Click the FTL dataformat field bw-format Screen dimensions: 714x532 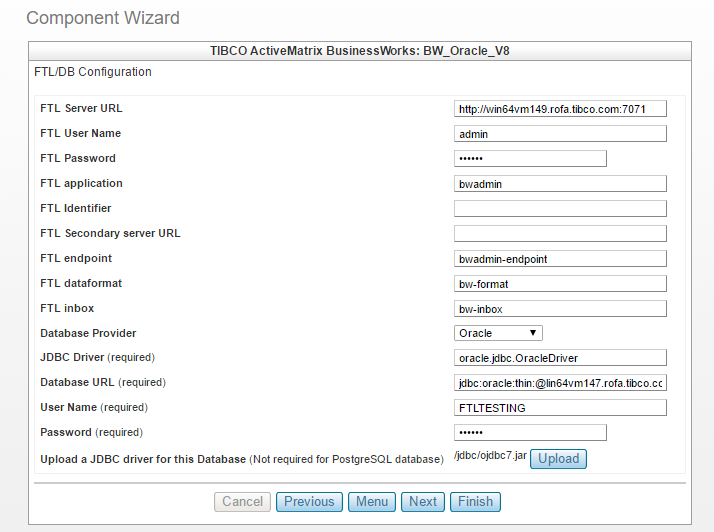(x=560, y=284)
